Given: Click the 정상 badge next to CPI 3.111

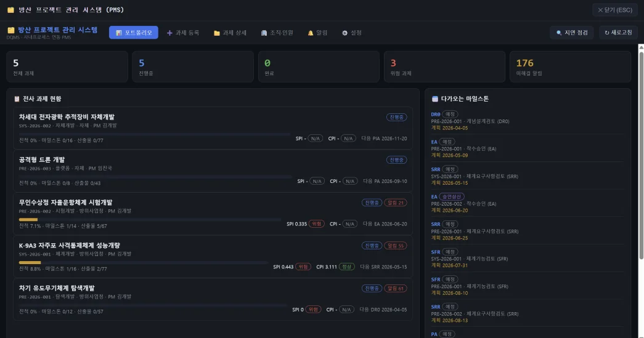Looking at the screenshot, I should [346, 267].
